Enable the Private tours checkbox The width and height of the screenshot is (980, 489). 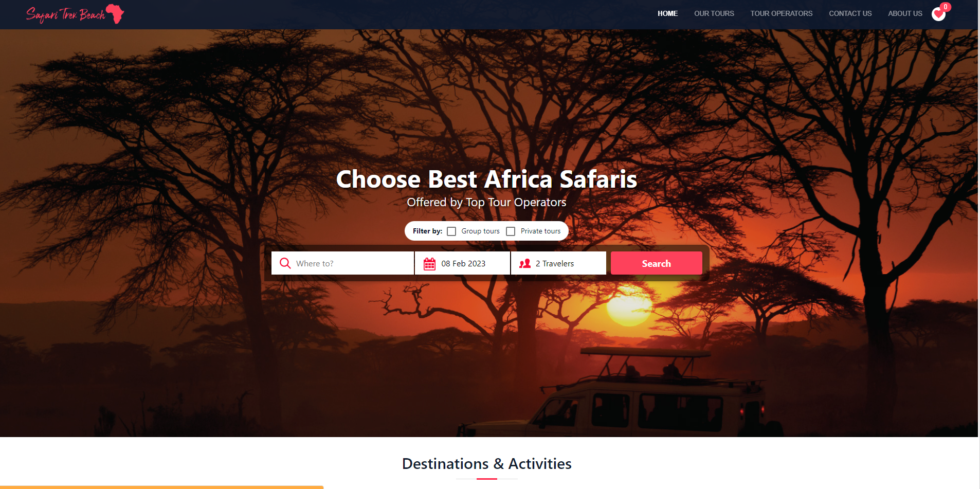[x=511, y=231]
